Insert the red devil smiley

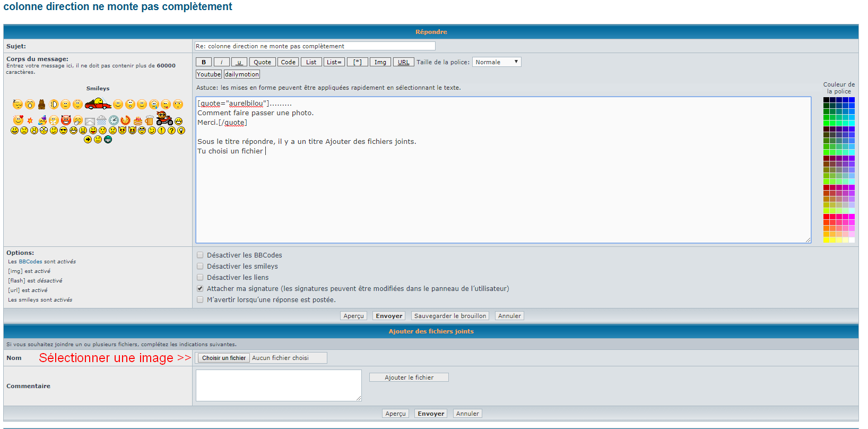click(66, 121)
